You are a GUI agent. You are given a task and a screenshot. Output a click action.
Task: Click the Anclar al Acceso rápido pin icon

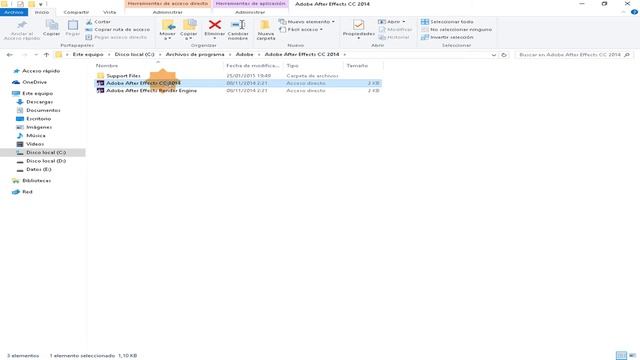22,24
